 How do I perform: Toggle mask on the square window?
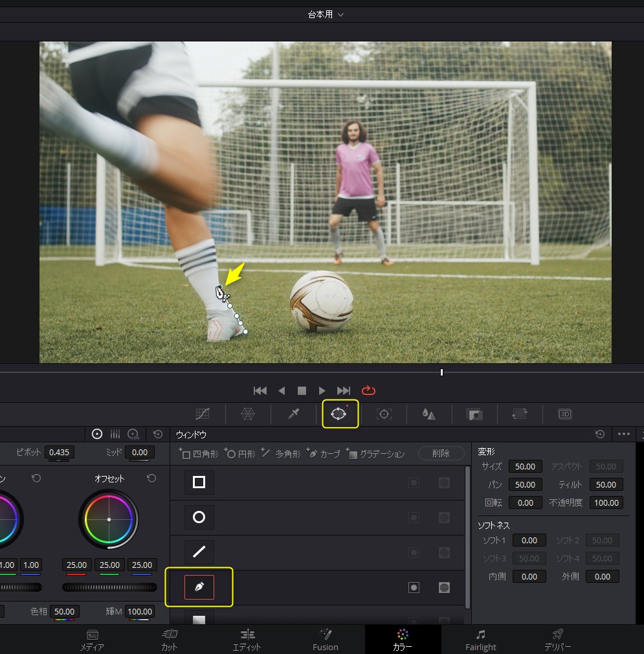(445, 482)
